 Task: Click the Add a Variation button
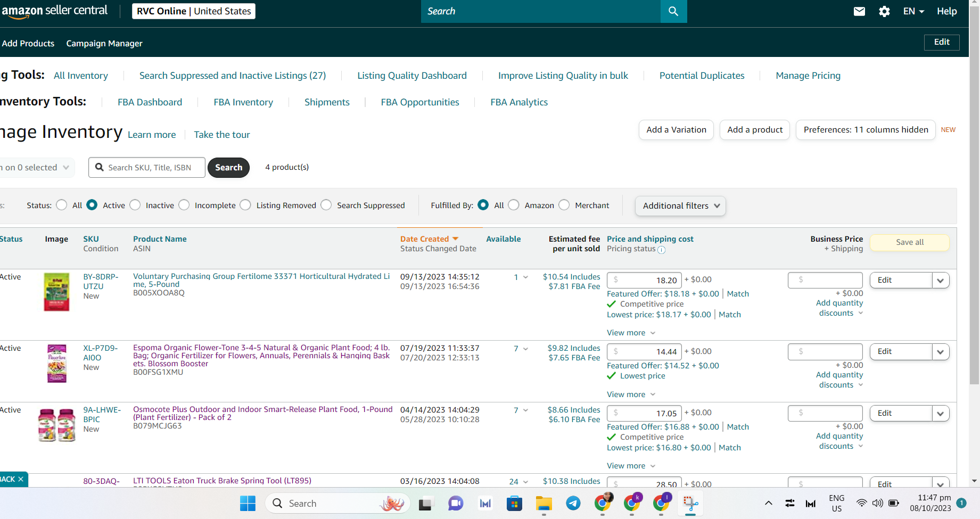pos(676,130)
